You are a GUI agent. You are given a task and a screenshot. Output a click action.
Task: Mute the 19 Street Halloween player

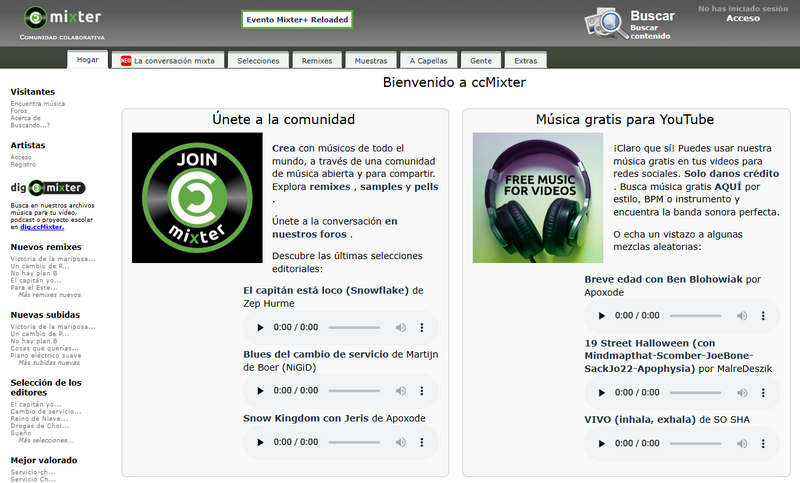coord(742,393)
